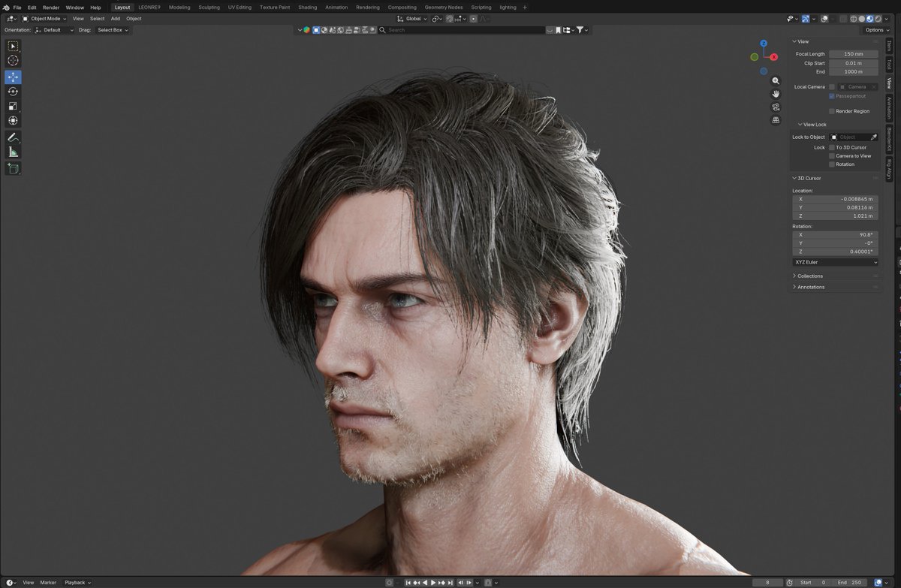
Task: Check Lock To 3D Cursor
Action: coord(832,147)
